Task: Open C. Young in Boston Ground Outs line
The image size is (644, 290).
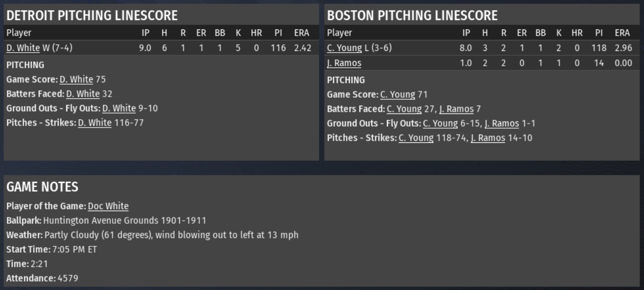Action: [440, 123]
